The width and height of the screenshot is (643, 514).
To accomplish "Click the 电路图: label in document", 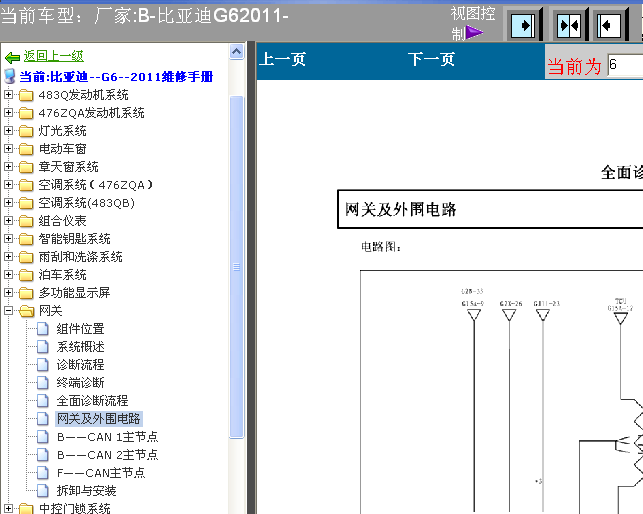I will coord(381,247).
